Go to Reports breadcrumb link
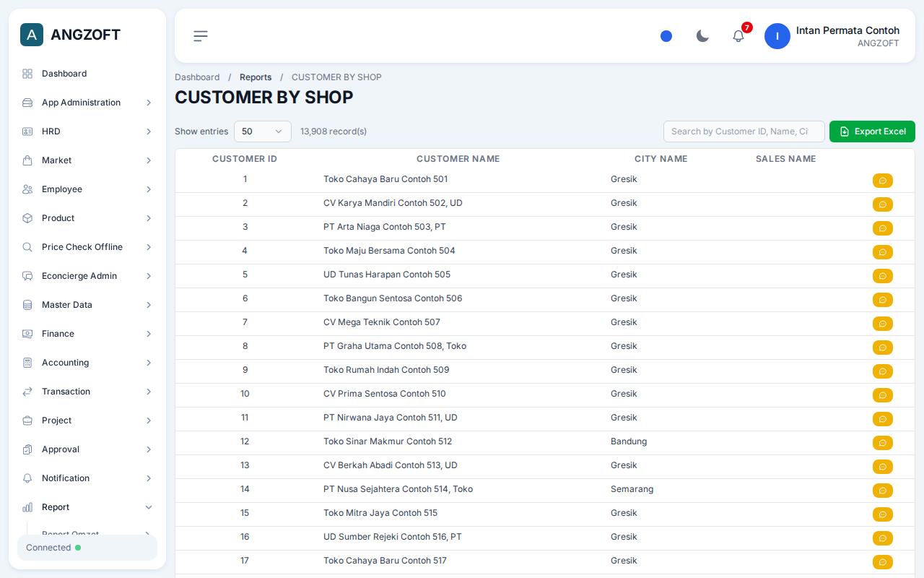This screenshot has height=578, width=924. 256,77
